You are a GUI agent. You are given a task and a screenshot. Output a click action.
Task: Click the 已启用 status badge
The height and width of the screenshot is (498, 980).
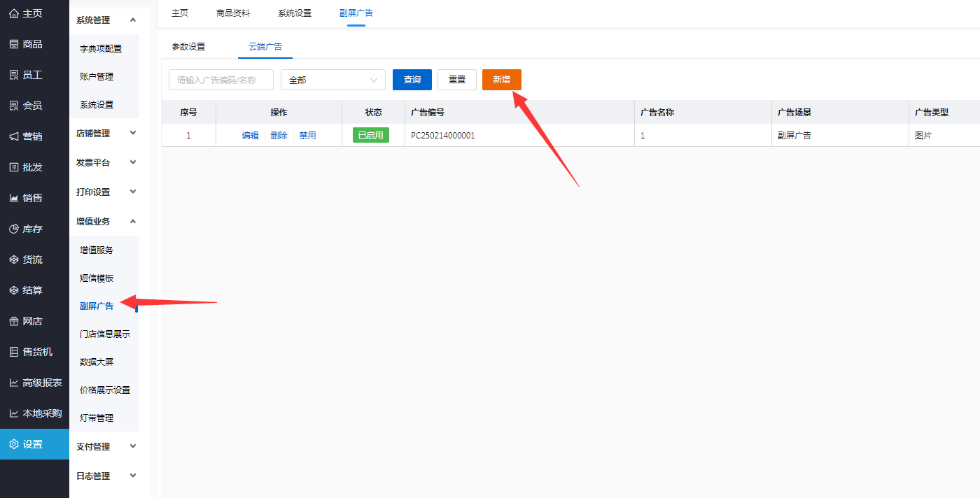pos(370,136)
